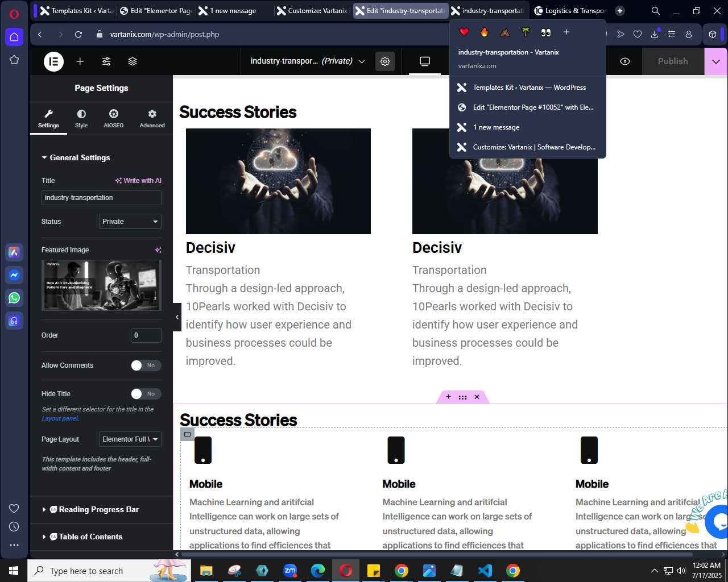Click the section add plus icon in pink handle
The image size is (728, 582).
pyautogui.click(x=448, y=397)
